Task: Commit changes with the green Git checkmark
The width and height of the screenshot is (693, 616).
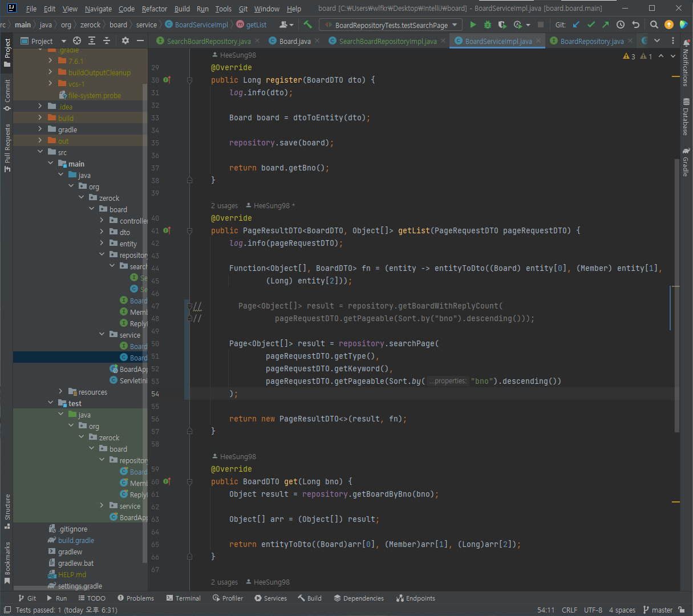Action: [591, 25]
